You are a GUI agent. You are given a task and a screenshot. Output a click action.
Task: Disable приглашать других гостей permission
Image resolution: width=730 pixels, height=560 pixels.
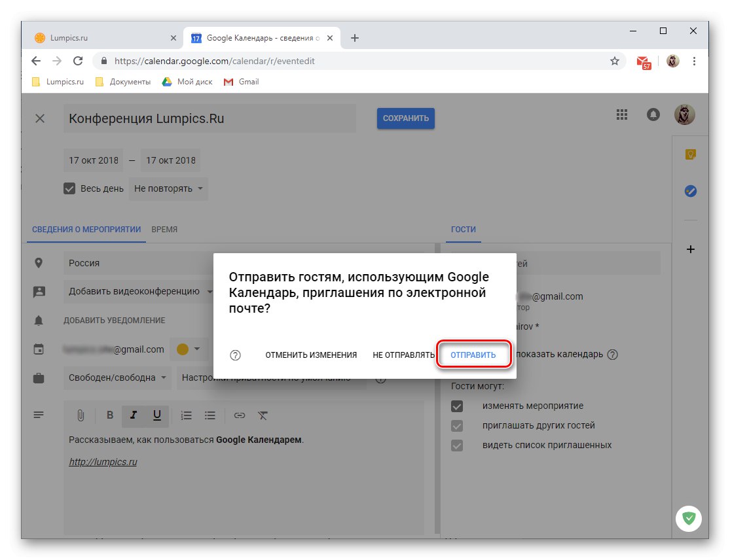pos(456,425)
